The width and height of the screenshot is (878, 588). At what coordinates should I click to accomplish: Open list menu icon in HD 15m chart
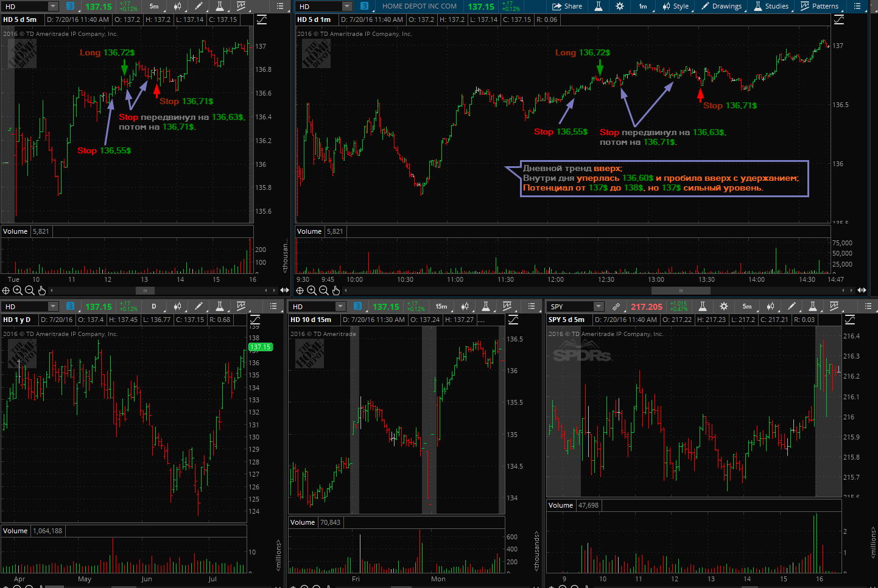tap(532, 306)
